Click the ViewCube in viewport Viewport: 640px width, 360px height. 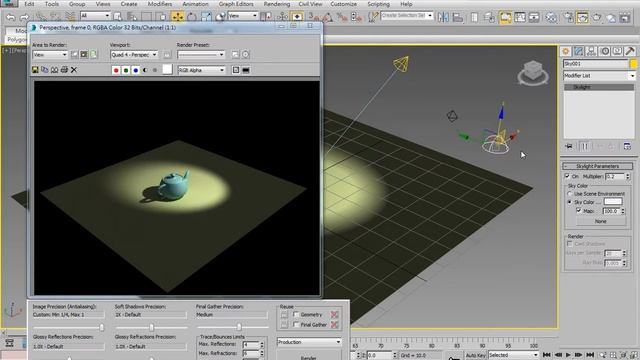click(533, 73)
